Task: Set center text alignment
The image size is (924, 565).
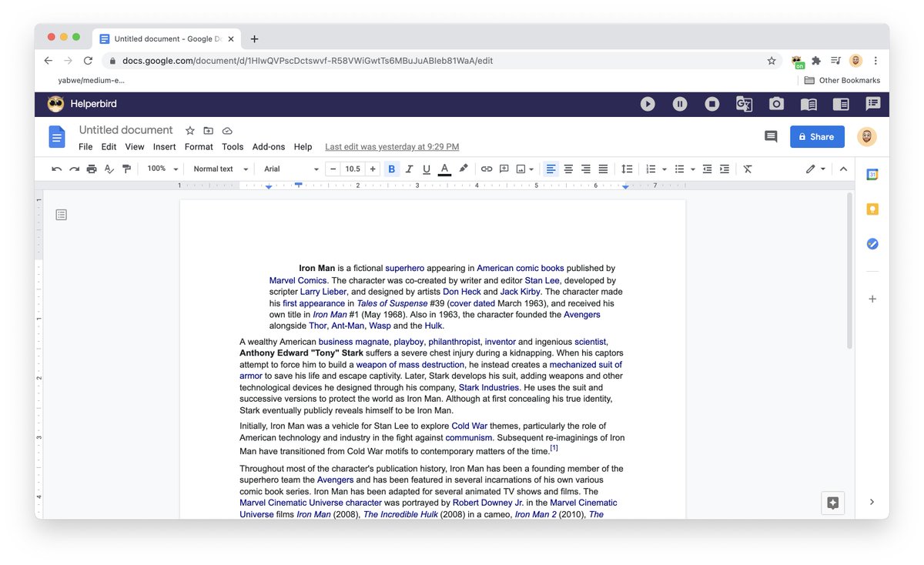Action: 568,169
